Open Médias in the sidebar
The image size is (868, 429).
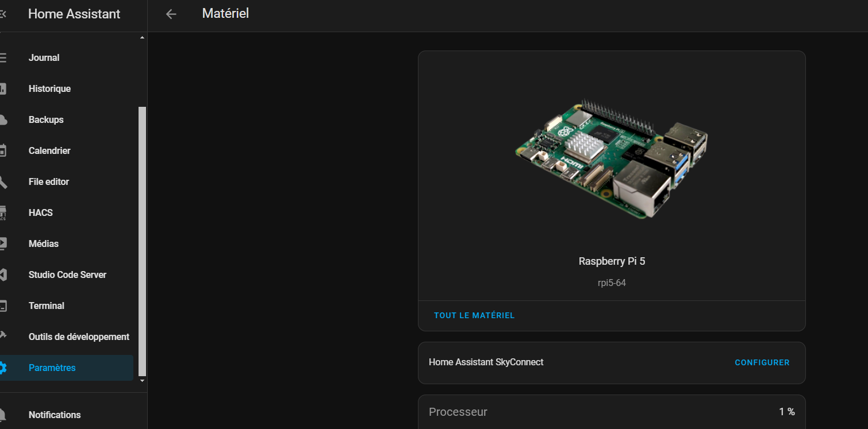point(67,244)
